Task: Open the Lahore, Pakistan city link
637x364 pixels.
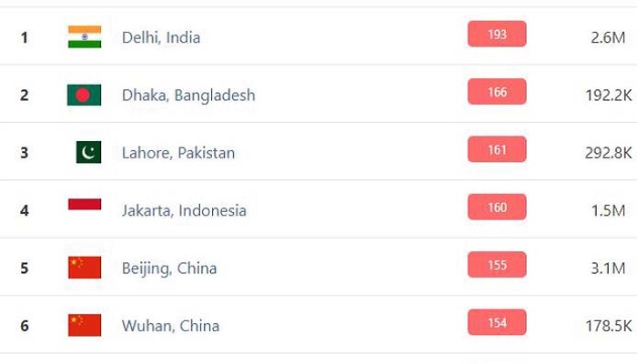Action: tap(178, 153)
